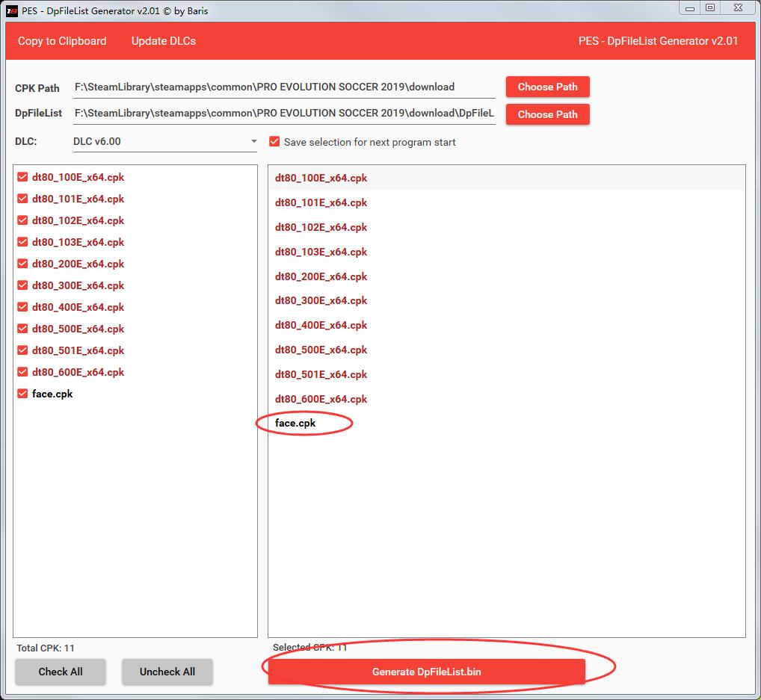The height and width of the screenshot is (700, 761).
Task: Open the Update DLCs menu item
Action: click(164, 41)
